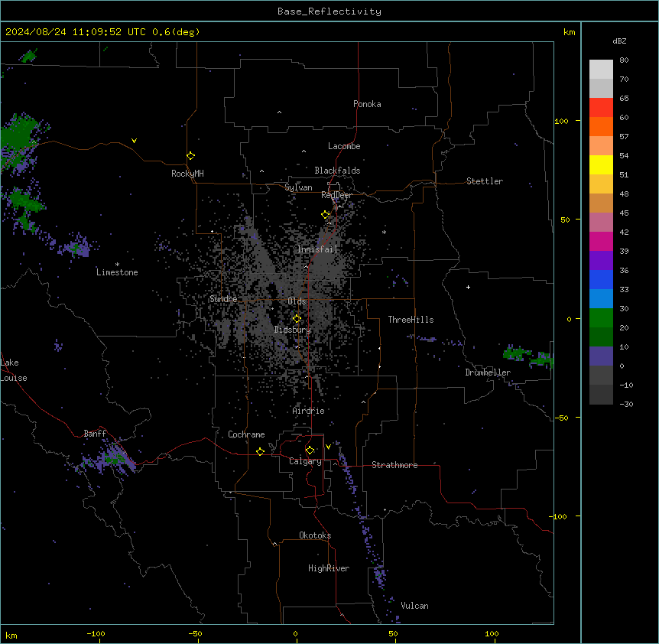Click the Sundre town label

point(223,299)
